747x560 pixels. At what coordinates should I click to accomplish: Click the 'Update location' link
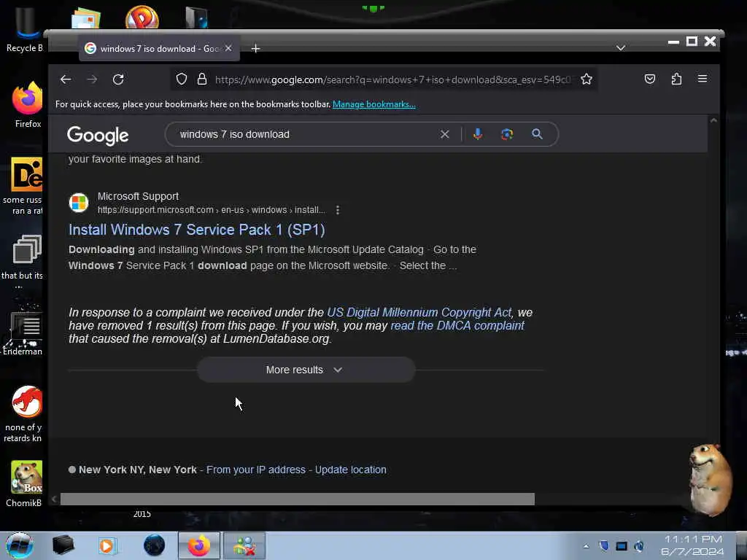(351, 470)
